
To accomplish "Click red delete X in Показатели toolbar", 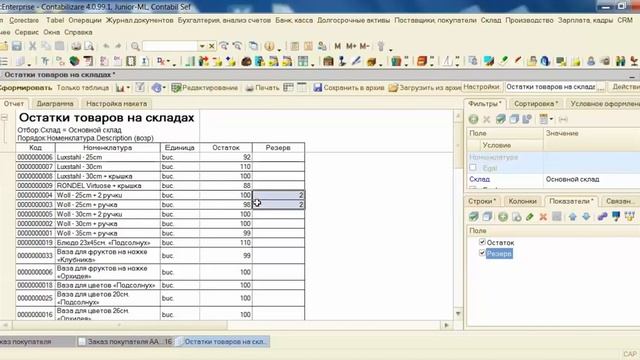I will point(543,217).
